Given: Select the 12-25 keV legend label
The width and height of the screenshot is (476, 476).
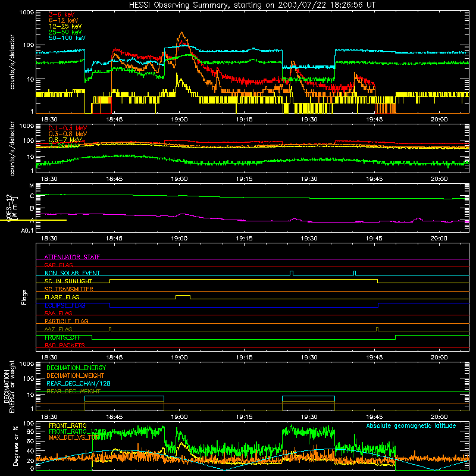Looking at the screenshot, I should (x=65, y=26).
